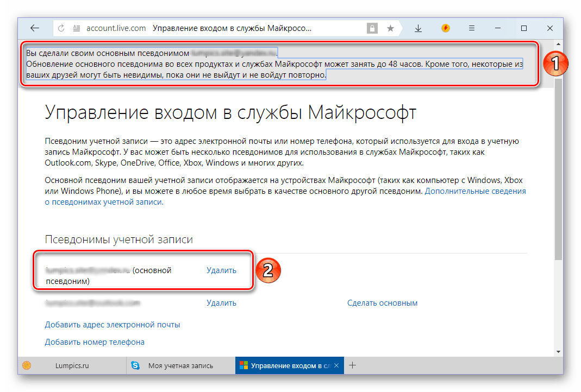Select the Управление входом tab
581x392 pixels.
[283, 365]
